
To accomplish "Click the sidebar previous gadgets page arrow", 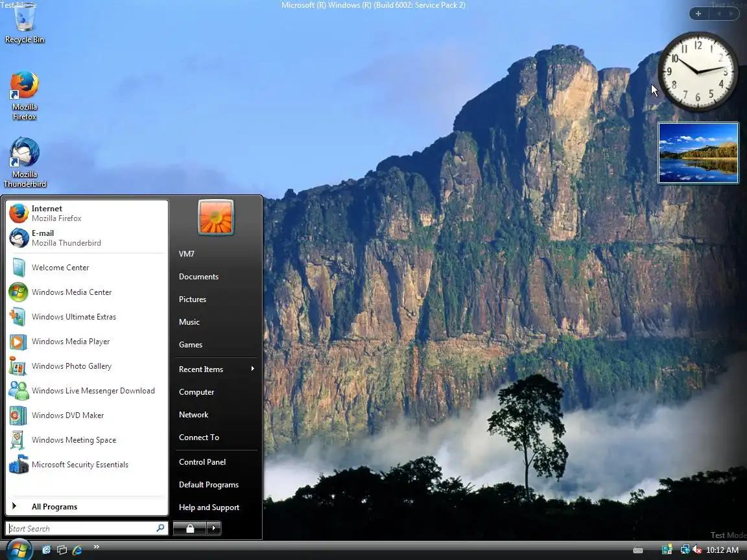I will (719, 14).
